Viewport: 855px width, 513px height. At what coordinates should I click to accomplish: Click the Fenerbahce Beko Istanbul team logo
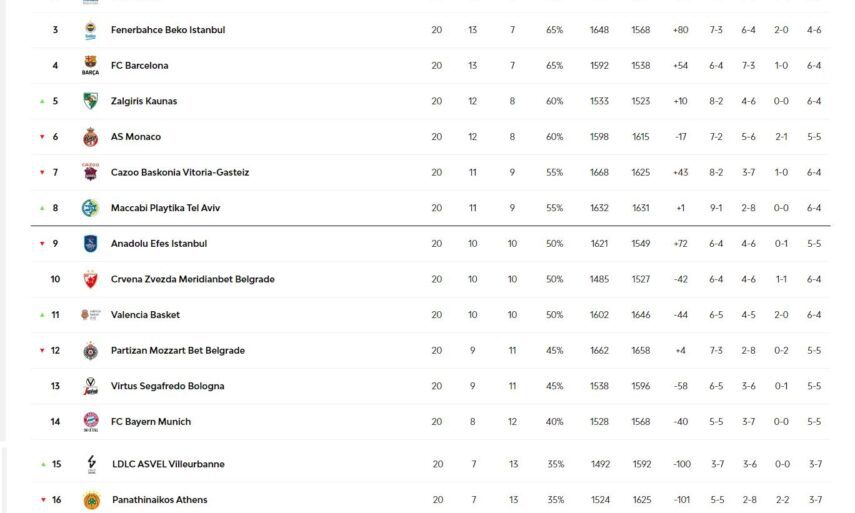click(x=90, y=30)
